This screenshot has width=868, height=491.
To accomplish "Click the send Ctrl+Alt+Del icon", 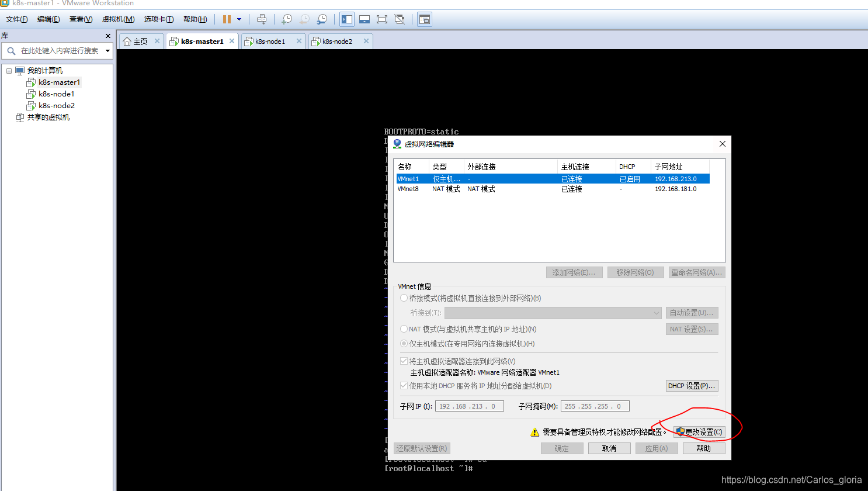I will (x=261, y=19).
